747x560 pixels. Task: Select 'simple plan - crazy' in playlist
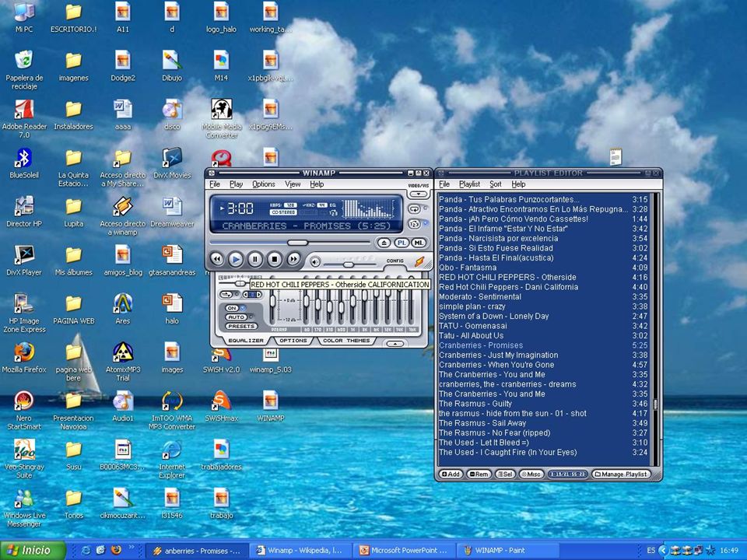[543, 306]
